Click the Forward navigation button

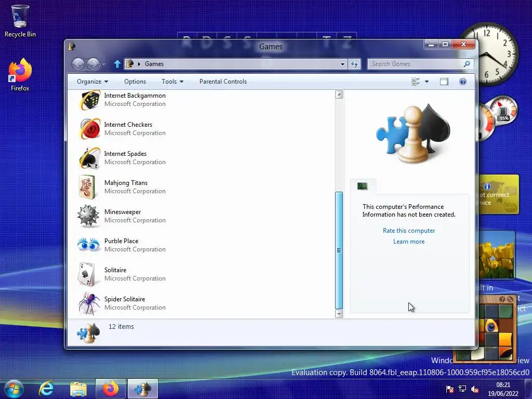tap(93, 64)
